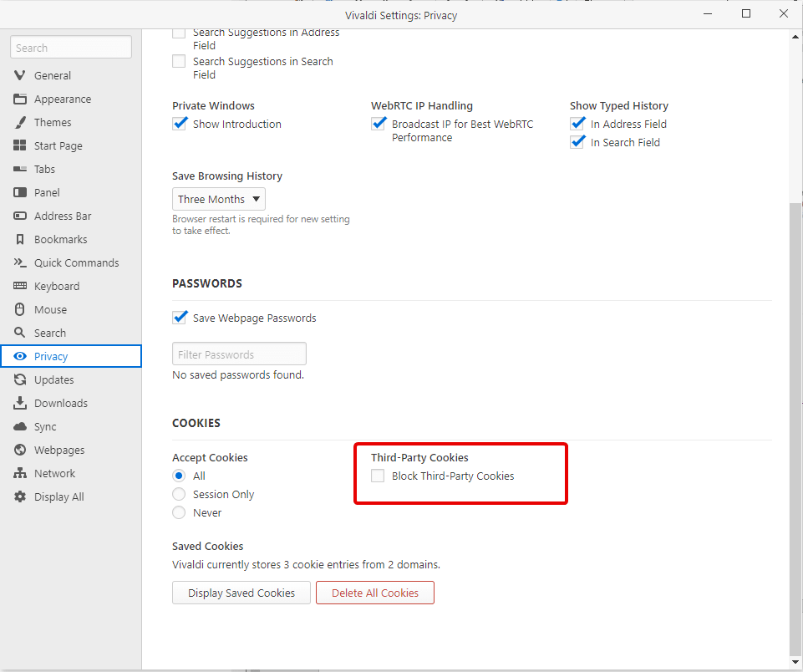Click the Start Page grid icon
The width and height of the screenshot is (803, 672).
coord(20,145)
